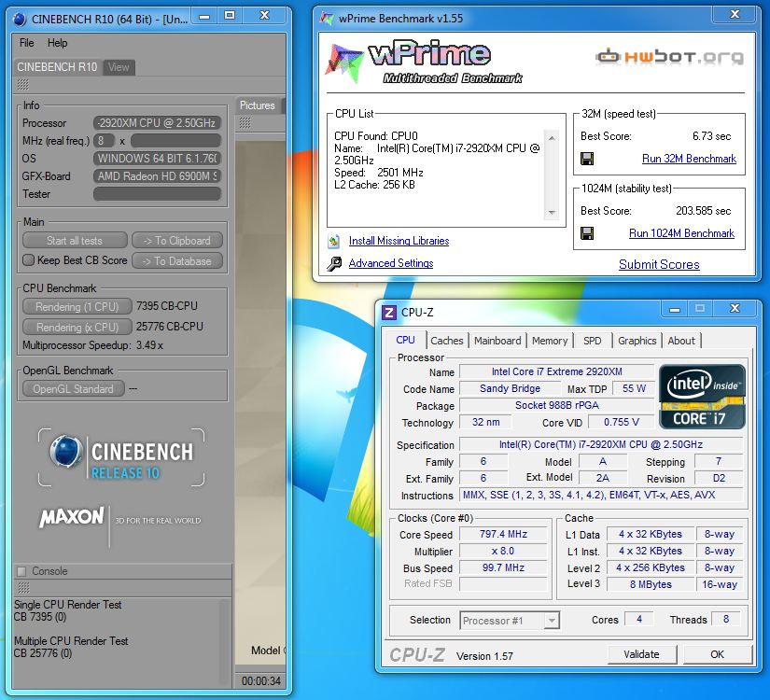
Task: Click the GFX-Board field in Cinebench
Action: tap(157, 176)
